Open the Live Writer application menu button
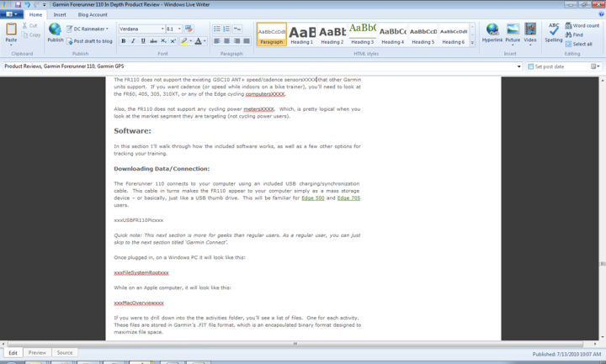Viewport: 606px width, 364px height. coord(12,14)
